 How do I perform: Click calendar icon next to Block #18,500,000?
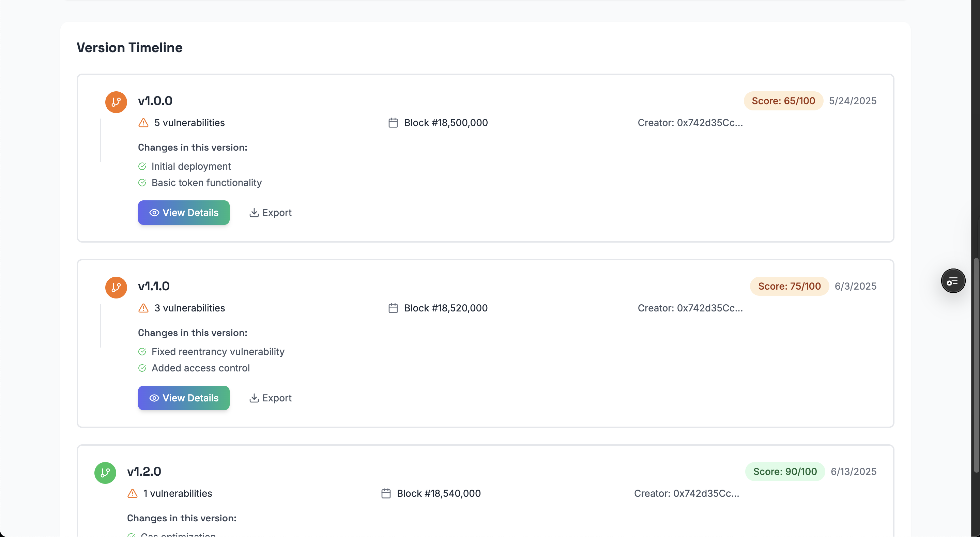pyautogui.click(x=393, y=123)
